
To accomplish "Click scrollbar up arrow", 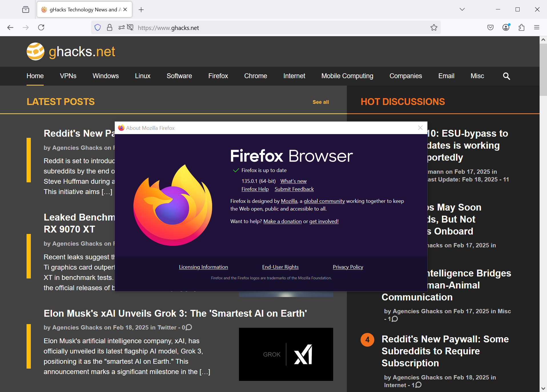I will coord(543,40).
